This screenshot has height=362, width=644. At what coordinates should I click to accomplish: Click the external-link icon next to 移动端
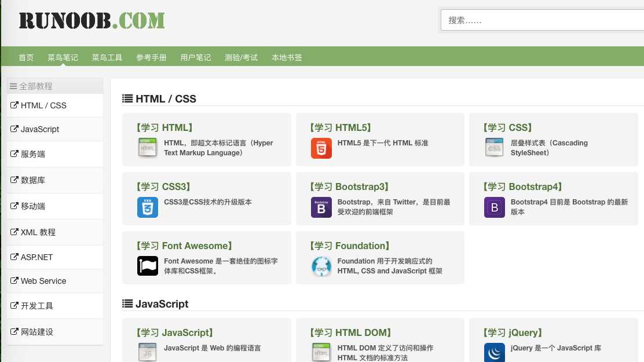14,206
